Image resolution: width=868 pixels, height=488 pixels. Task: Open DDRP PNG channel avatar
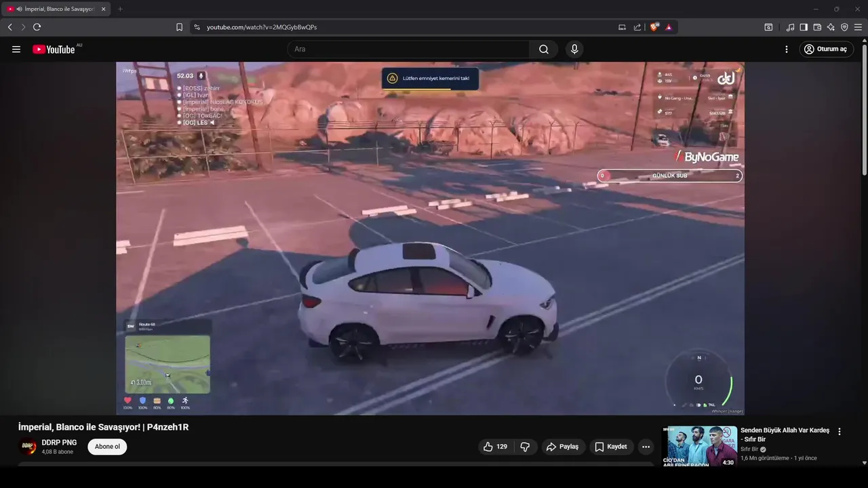pos(28,447)
